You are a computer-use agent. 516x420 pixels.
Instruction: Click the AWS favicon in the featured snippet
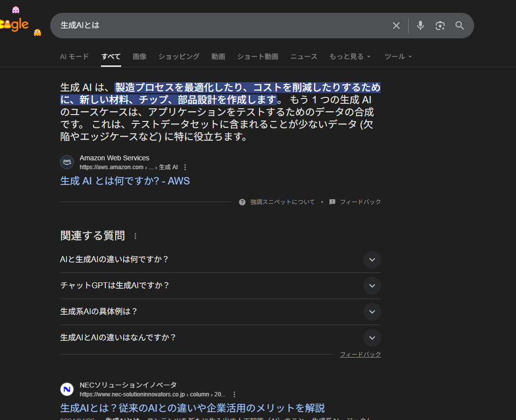pyautogui.click(x=67, y=162)
